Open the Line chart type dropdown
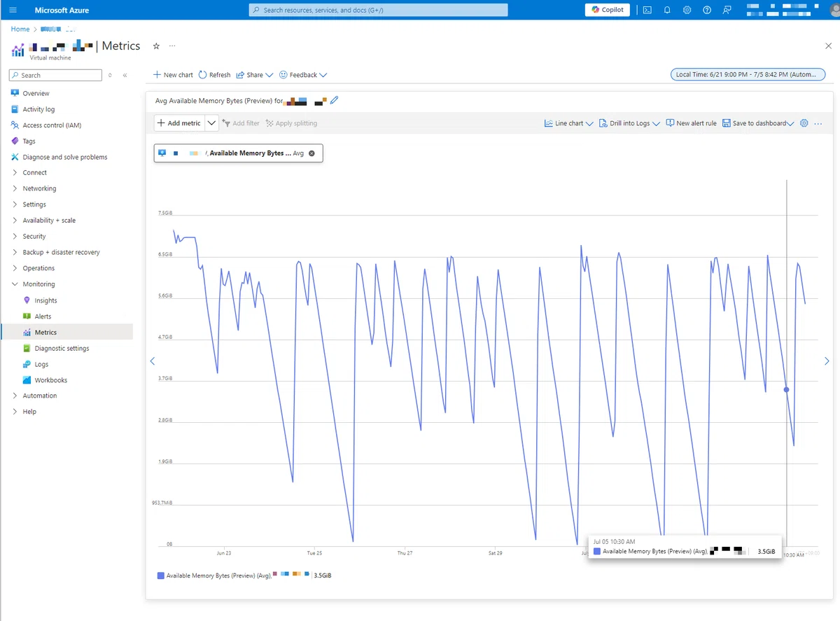This screenshot has height=621, width=840. point(568,123)
